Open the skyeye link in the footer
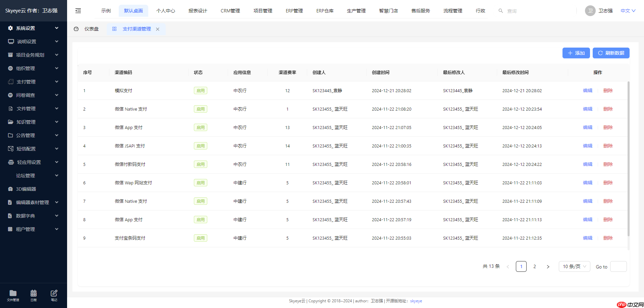Screen dimensions: 644x308 [x=416, y=301]
